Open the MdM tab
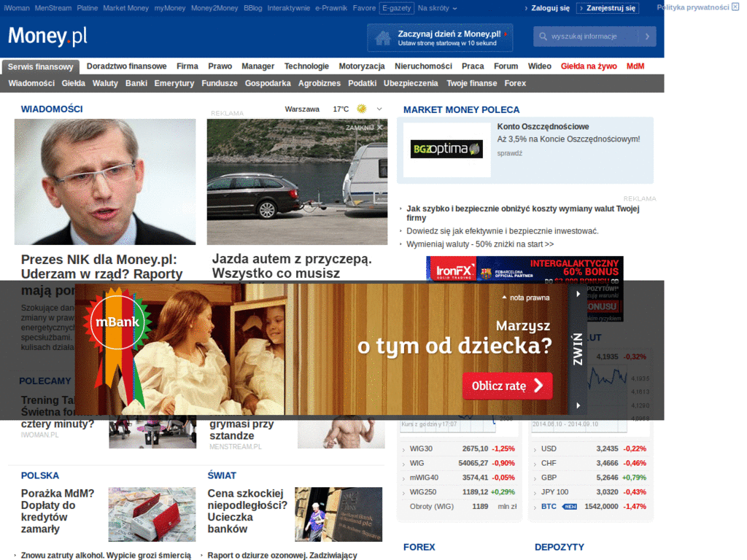747x560 pixels. 635,66
